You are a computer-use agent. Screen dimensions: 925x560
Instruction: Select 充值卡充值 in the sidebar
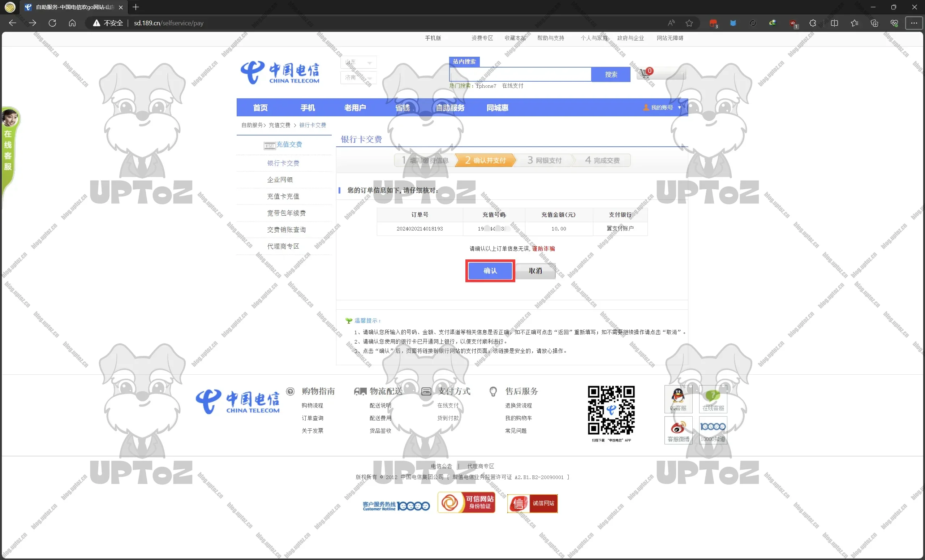tap(283, 196)
